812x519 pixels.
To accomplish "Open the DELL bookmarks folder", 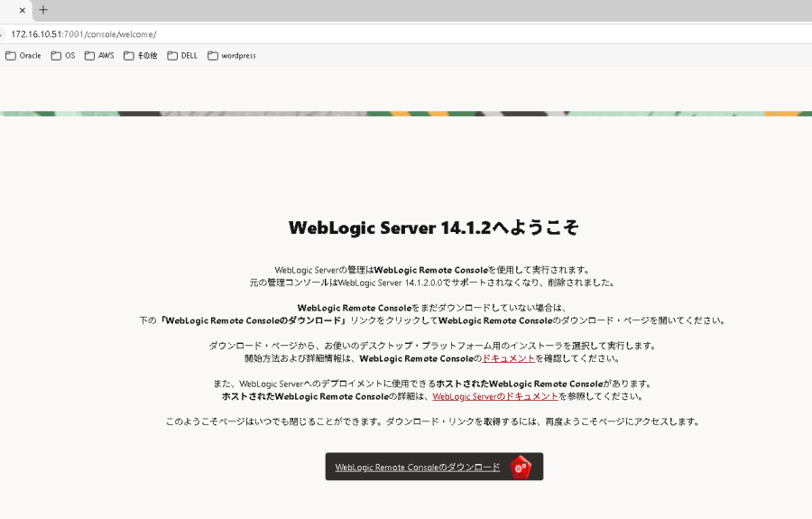I will (182, 55).
